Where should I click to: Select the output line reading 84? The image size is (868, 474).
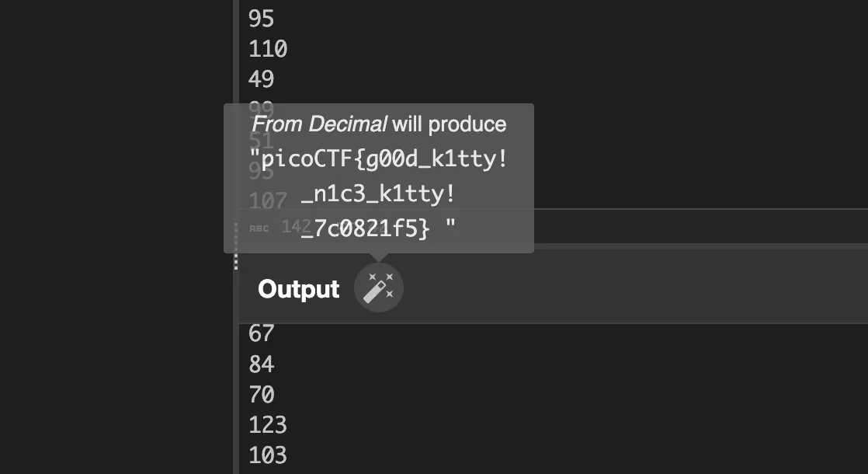pyautogui.click(x=262, y=364)
